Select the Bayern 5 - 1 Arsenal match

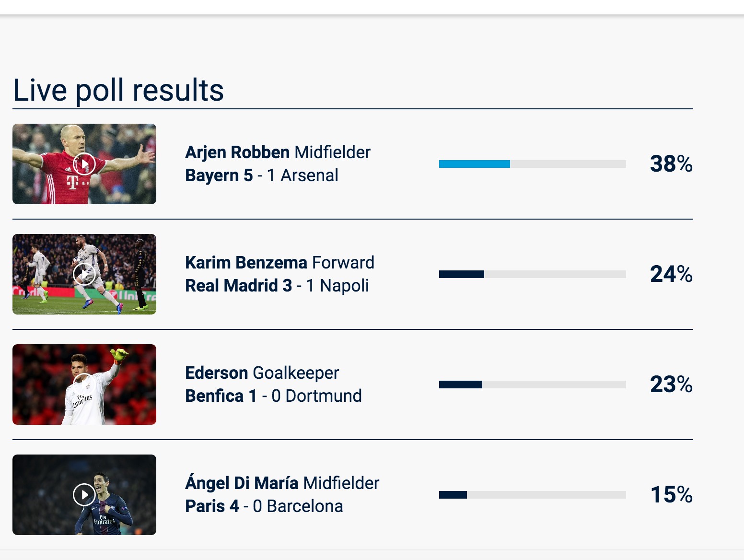coord(262,175)
